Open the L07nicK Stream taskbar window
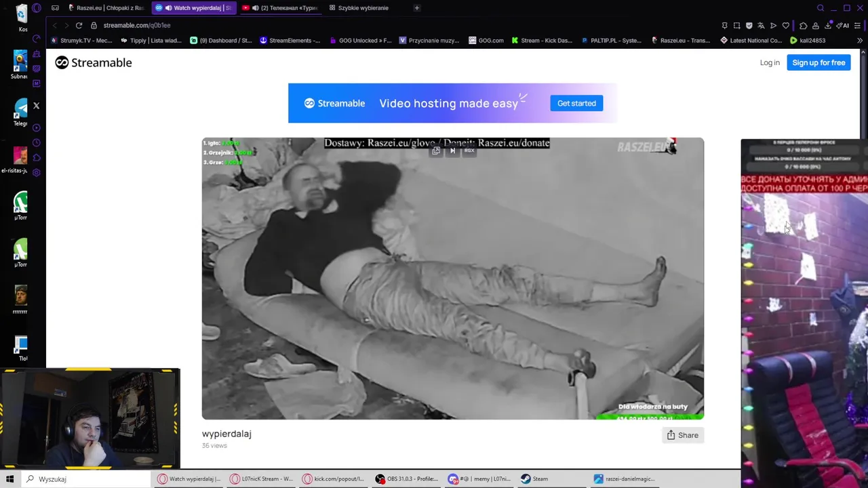Viewport: 868px width, 488px height. [261, 479]
